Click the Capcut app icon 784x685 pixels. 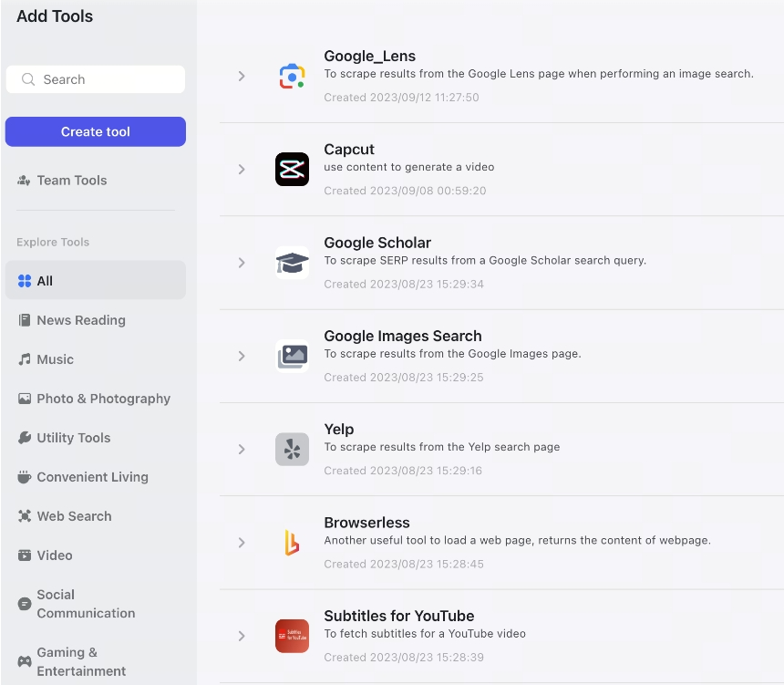coord(292,170)
